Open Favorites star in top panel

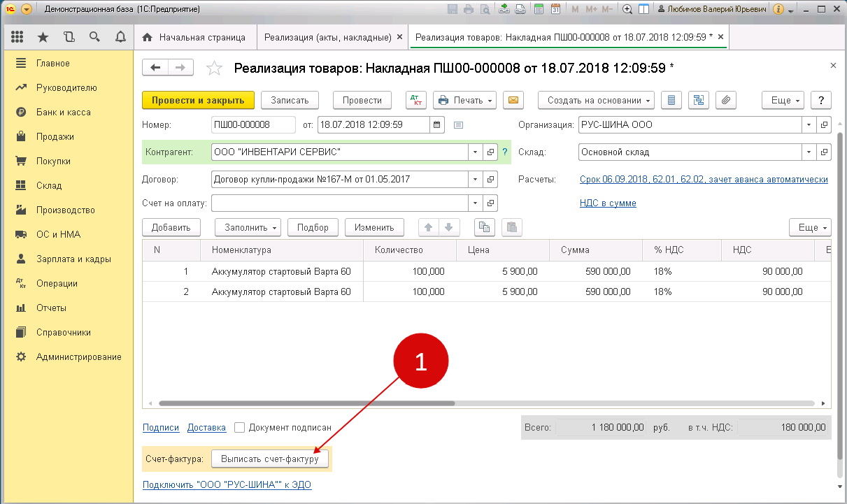tap(43, 37)
